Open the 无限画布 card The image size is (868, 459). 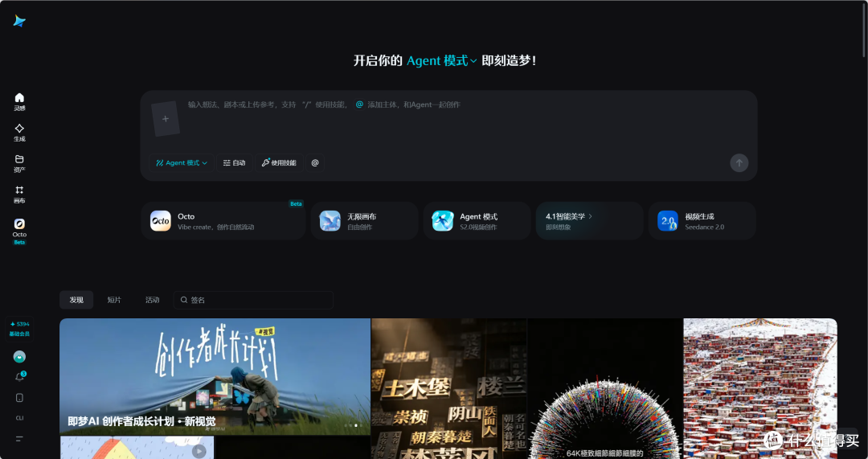(365, 221)
